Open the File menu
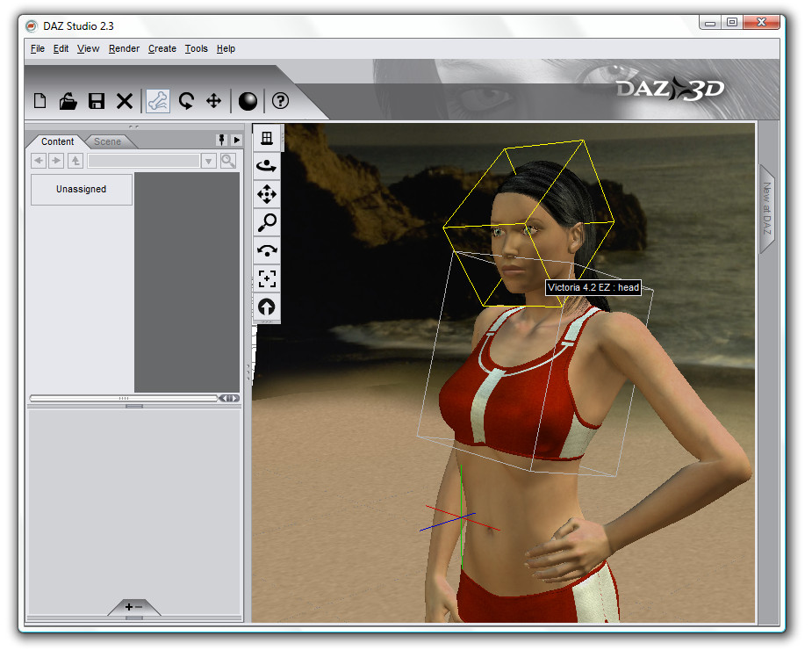This screenshot has height=650, width=812. tap(37, 48)
